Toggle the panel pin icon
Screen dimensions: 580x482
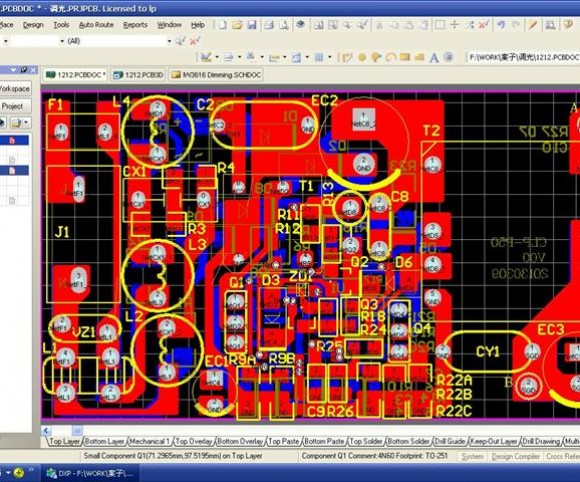(x=24, y=70)
